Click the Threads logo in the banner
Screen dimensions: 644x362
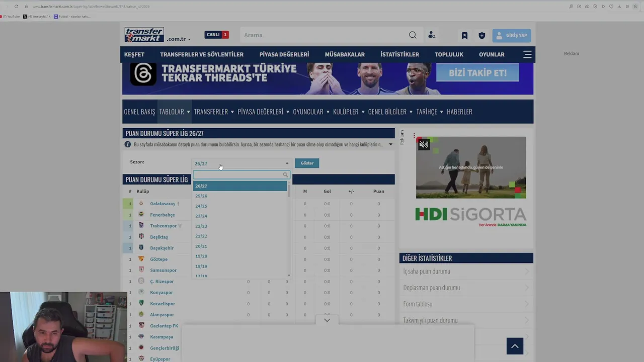click(143, 74)
